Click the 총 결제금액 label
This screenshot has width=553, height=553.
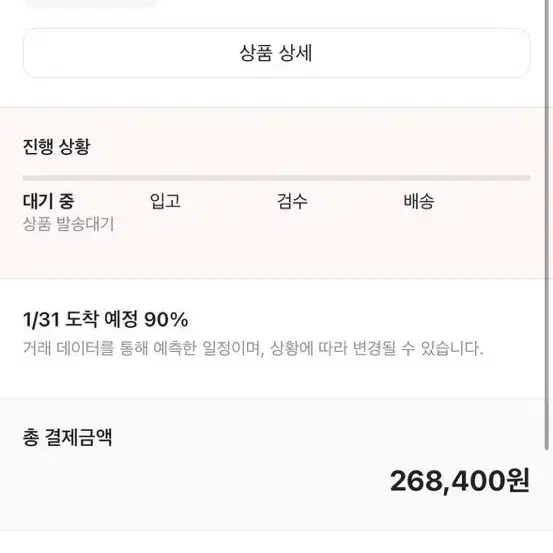pos(67,437)
